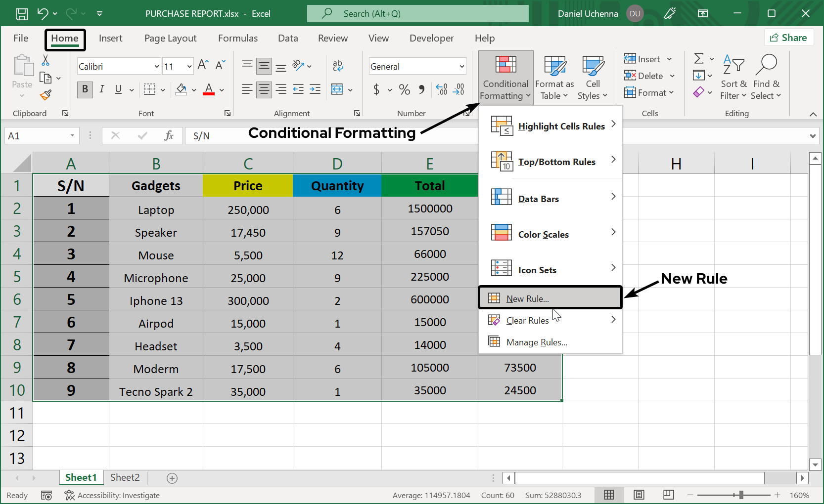The width and height of the screenshot is (824, 504).
Task: Open Format as Table gallery
Action: coord(554,77)
